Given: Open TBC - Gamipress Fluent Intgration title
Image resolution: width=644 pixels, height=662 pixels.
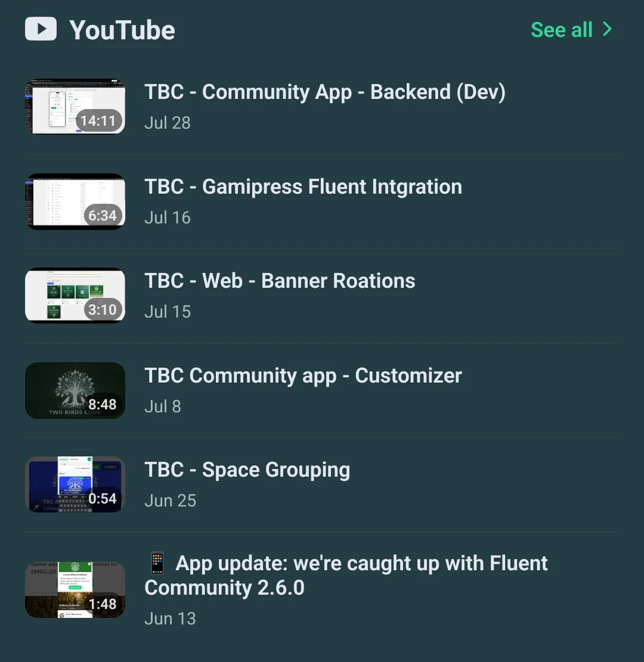Looking at the screenshot, I should pyautogui.click(x=304, y=187).
